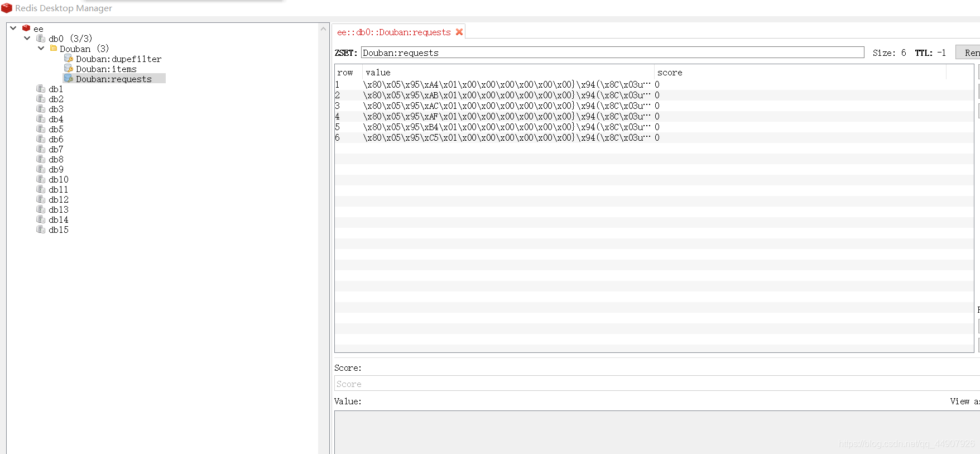Select the Douban:dupefilter key

[119, 59]
